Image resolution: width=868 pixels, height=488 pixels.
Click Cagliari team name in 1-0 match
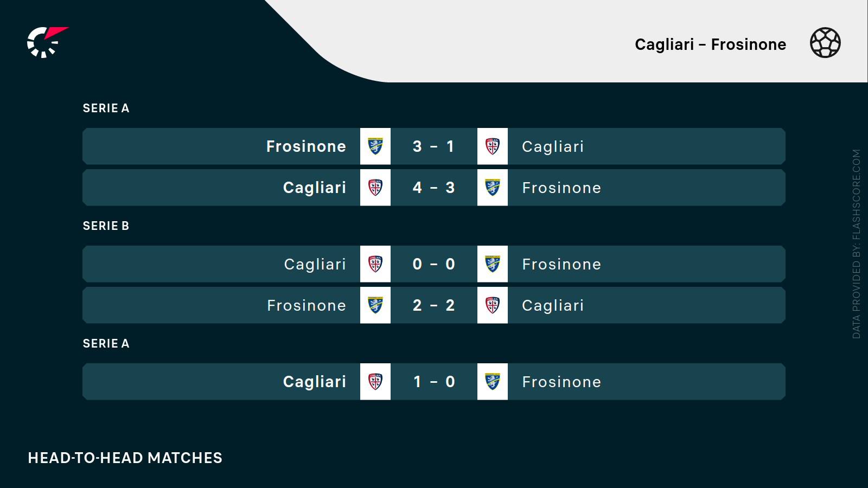[x=314, y=382]
